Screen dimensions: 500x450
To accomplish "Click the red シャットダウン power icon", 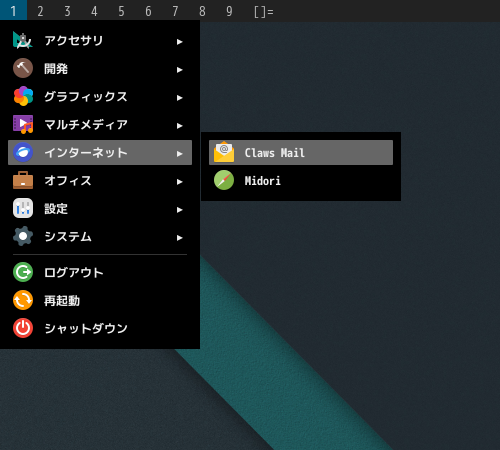I will pos(23,328).
